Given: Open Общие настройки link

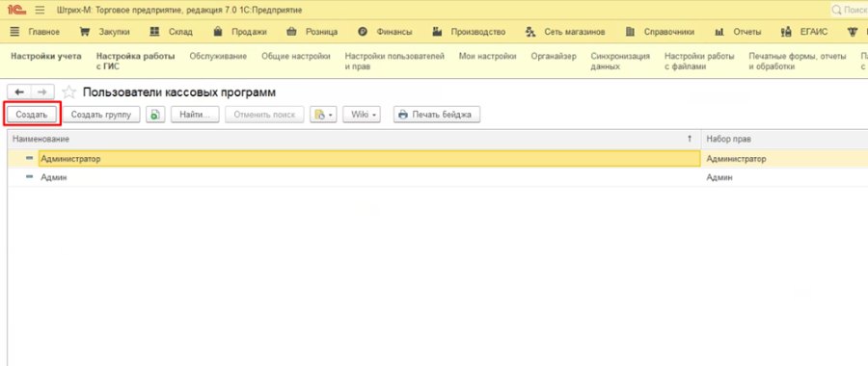Looking at the screenshot, I should (296, 57).
